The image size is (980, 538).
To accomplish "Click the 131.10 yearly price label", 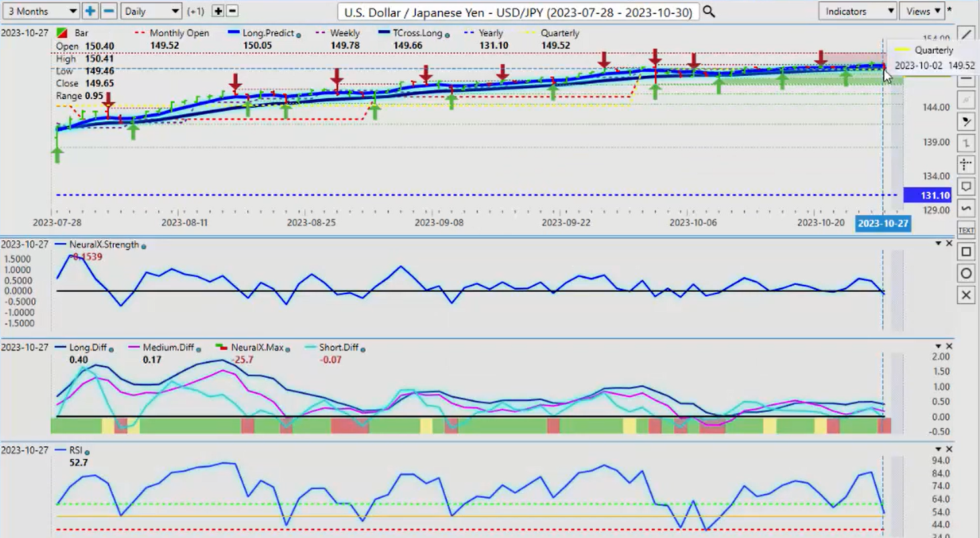I will pos(927,195).
